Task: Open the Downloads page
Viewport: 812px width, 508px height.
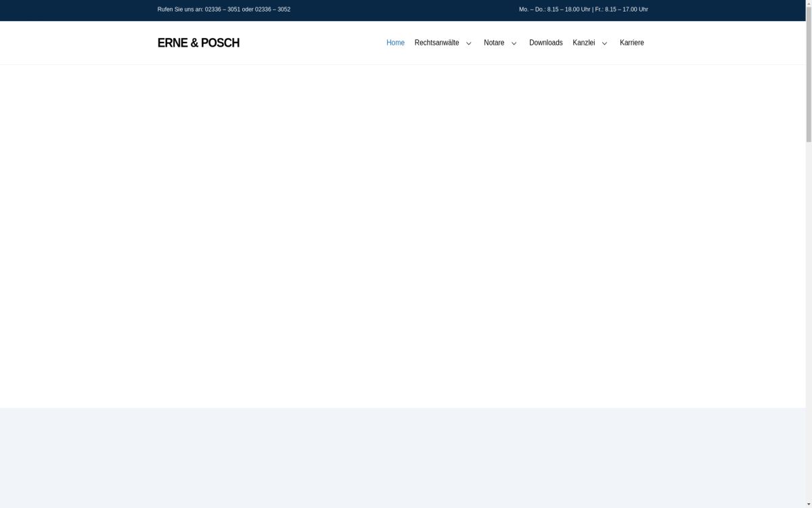Action: pos(545,43)
